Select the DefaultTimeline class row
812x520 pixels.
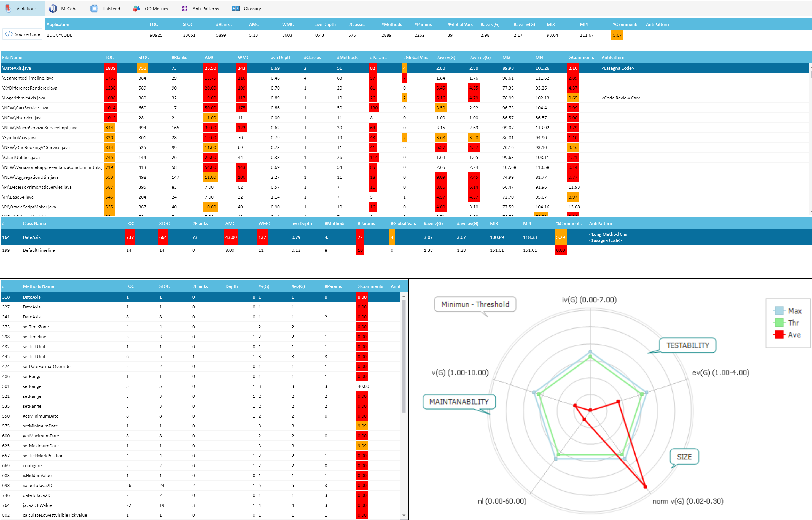(x=39, y=250)
